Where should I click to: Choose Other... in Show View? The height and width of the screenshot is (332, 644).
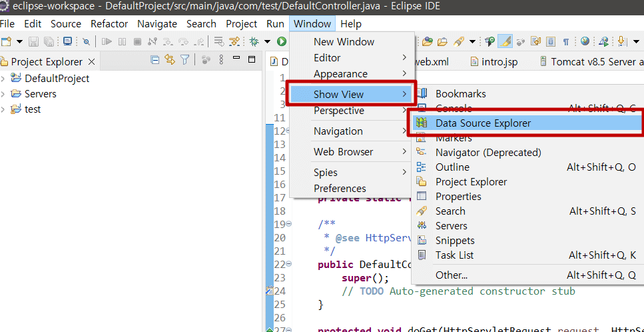click(x=527, y=275)
